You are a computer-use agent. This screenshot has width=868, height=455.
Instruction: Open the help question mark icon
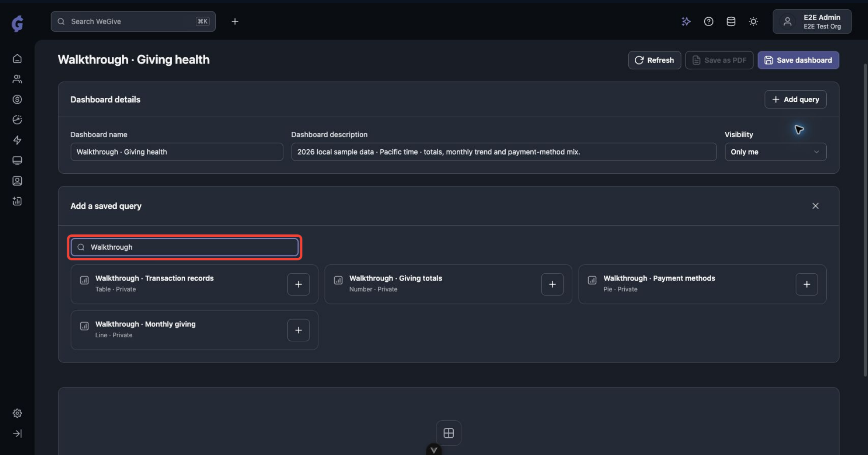[x=709, y=21]
